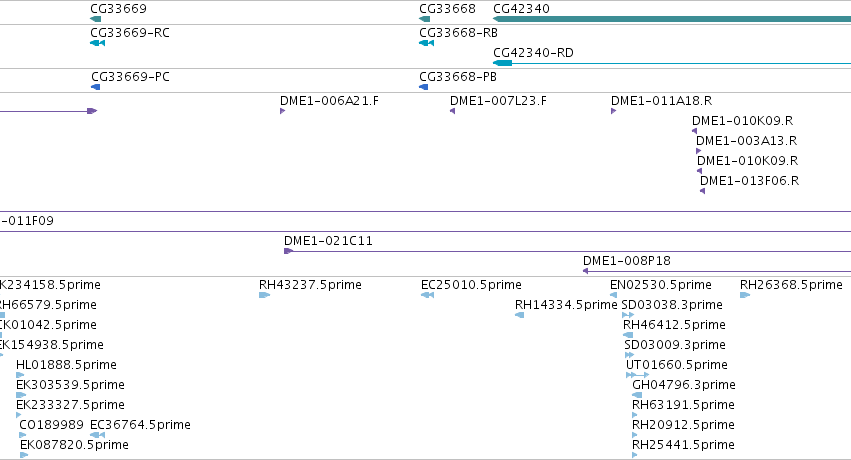Image resolution: width=851 pixels, height=460 pixels.
Task: Click the DME1-007L23.F feature label
Action: click(498, 101)
